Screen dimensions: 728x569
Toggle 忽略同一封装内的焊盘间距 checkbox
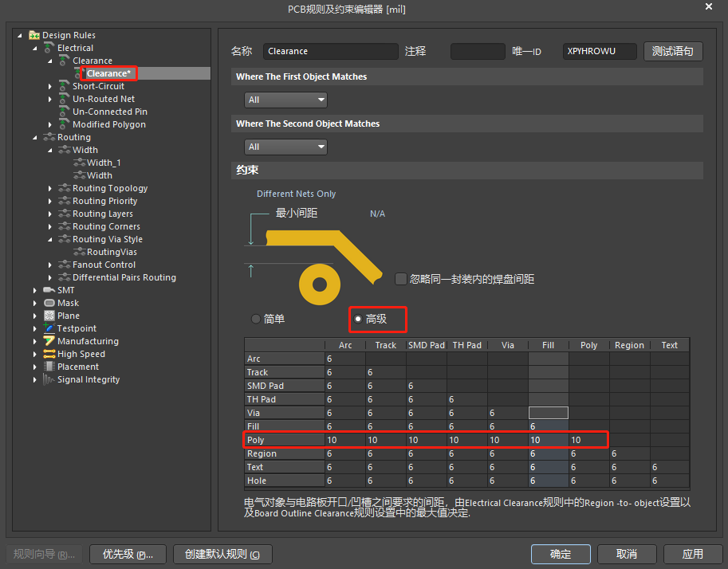pyautogui.click(x=400, y=279)
